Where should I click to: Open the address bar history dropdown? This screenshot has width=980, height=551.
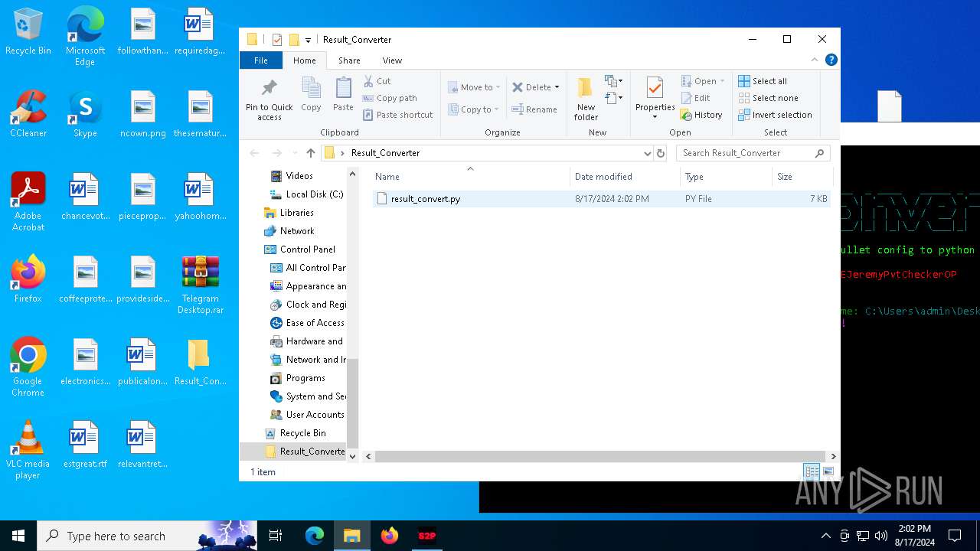pyautogui.click(x=648, y=153)
